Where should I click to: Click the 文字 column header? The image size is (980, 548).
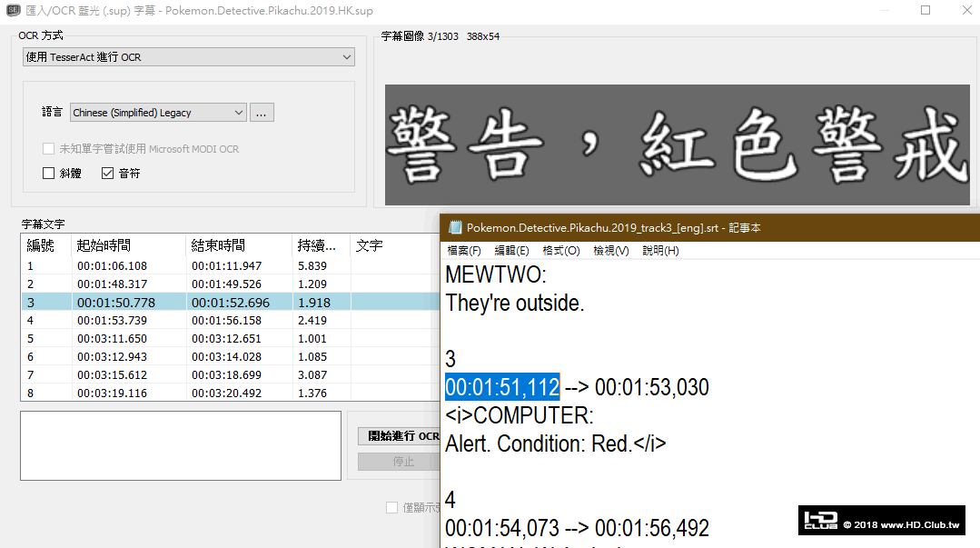pyautogui.click(x=395, y=245)
